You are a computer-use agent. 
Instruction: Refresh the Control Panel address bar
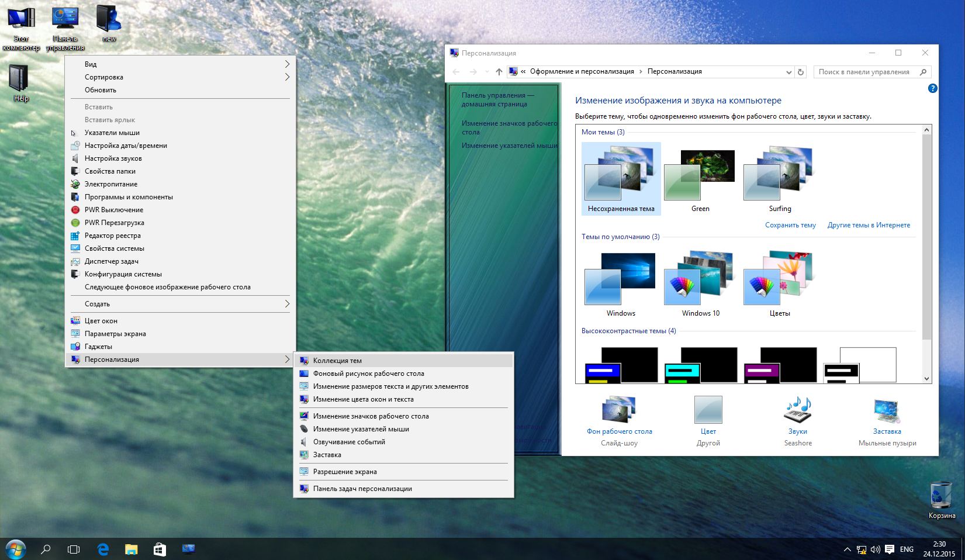pos(801,72)
